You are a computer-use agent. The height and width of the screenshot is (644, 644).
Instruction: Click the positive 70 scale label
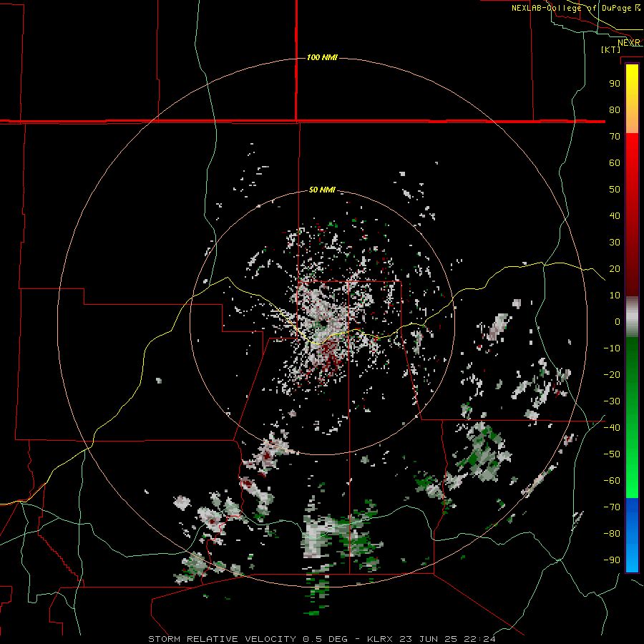tap(615, 137)
